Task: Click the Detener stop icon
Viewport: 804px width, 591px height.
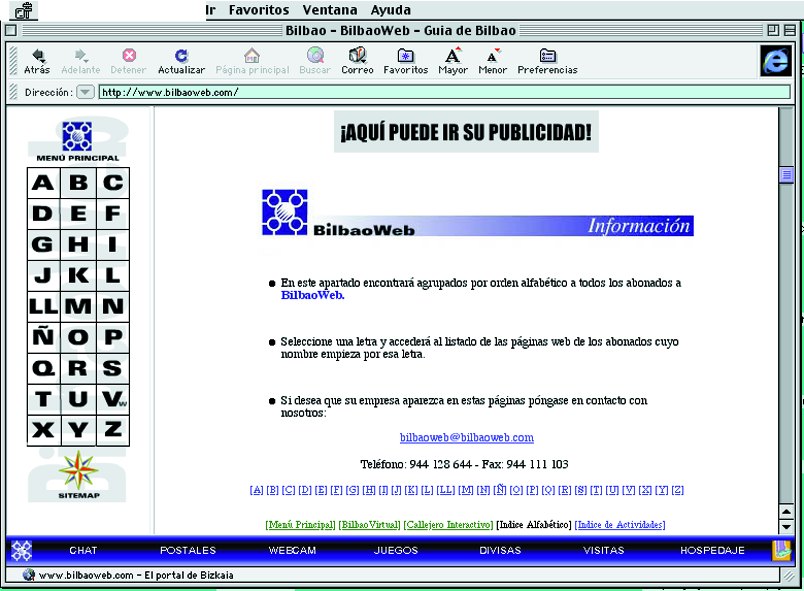Action: tap(129, 55)
